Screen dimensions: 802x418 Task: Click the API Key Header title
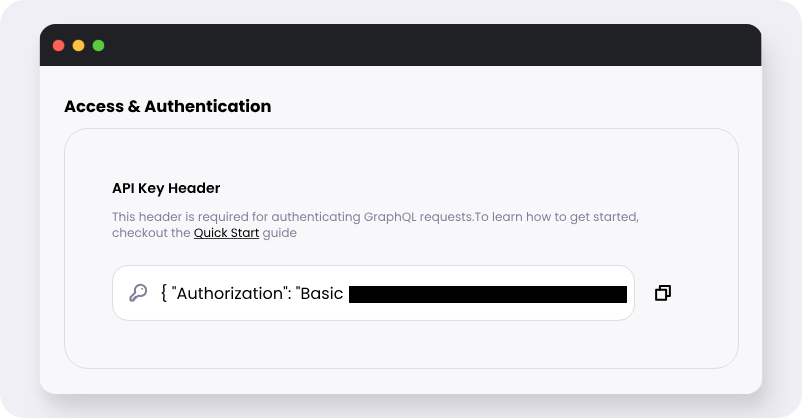tap(166, 188)
